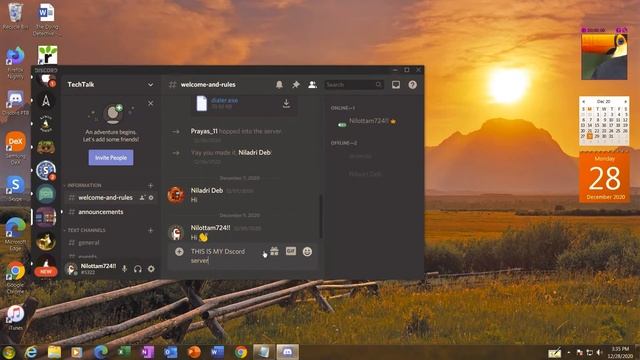This screenshot has width=640, height=360.
Task: Download the attached exe file
Action: (x=287, y=103)
